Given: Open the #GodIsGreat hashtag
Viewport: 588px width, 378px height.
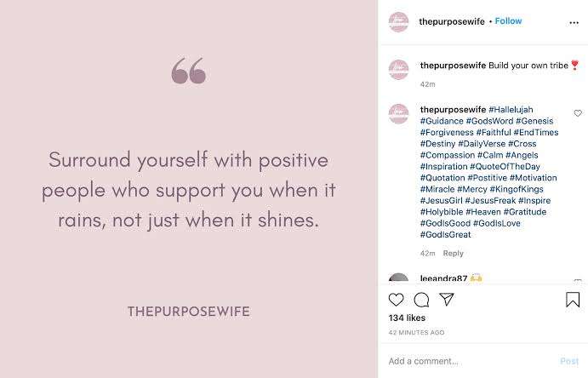Looking at the screenshot, I should [x=446, y=235].
